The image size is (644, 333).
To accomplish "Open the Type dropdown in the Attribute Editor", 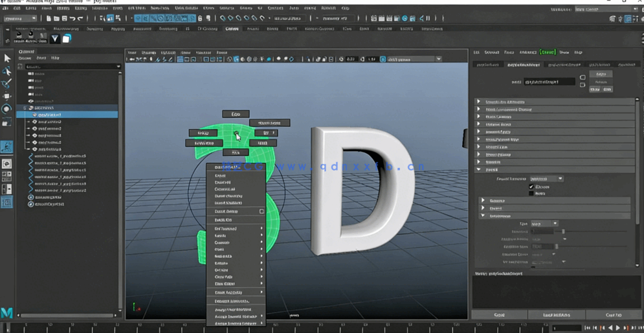I will pyautogui.click(x=544, y=224).
